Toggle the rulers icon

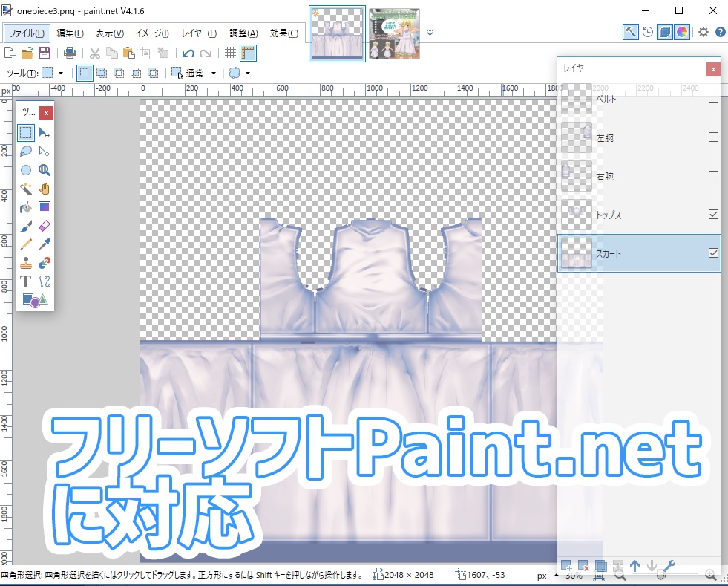249,53
